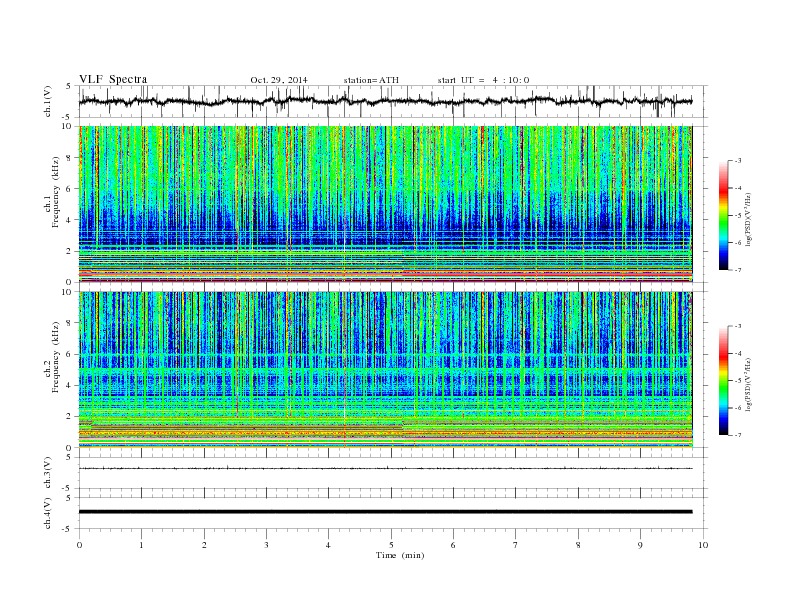The height and width of the screenshot is (612, 792).
Task: Click the ch.3 flat waveform trace
Action: 385,469
